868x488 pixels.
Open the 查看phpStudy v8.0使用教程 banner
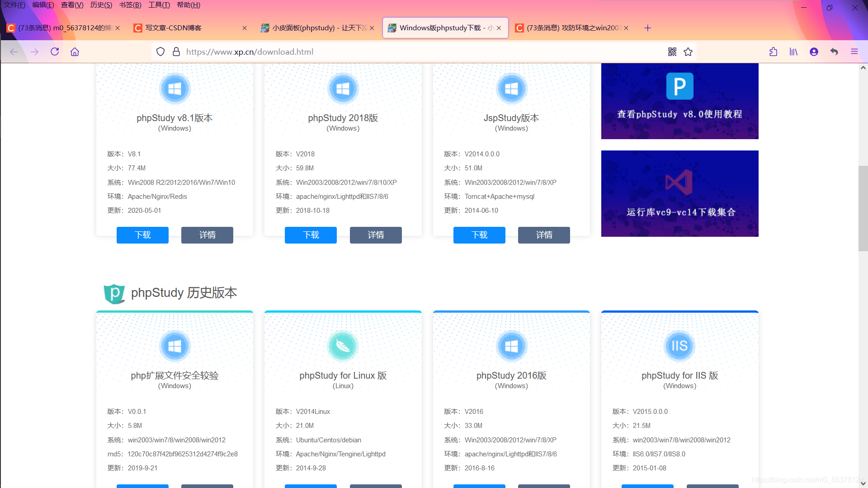coord(679,101)
